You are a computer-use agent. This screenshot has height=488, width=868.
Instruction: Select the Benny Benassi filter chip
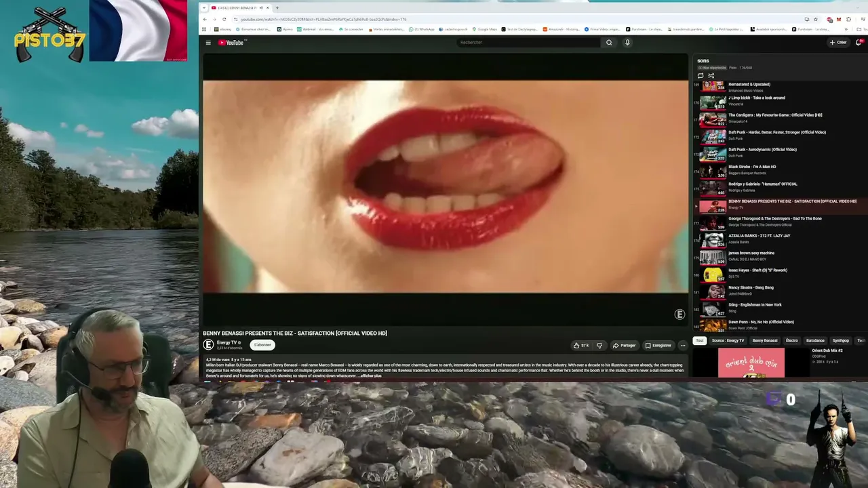pyautogui.click(x=765, y=340)
